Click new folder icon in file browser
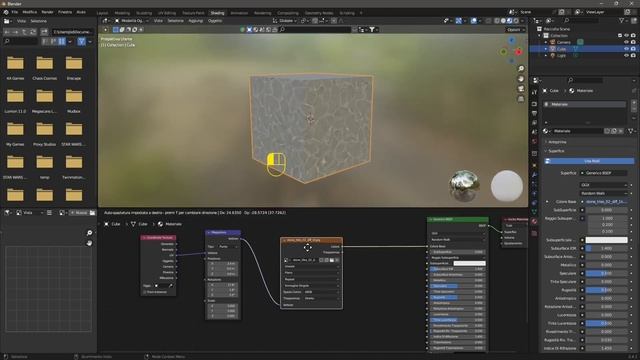640x360 pixels. coord(44,31)
